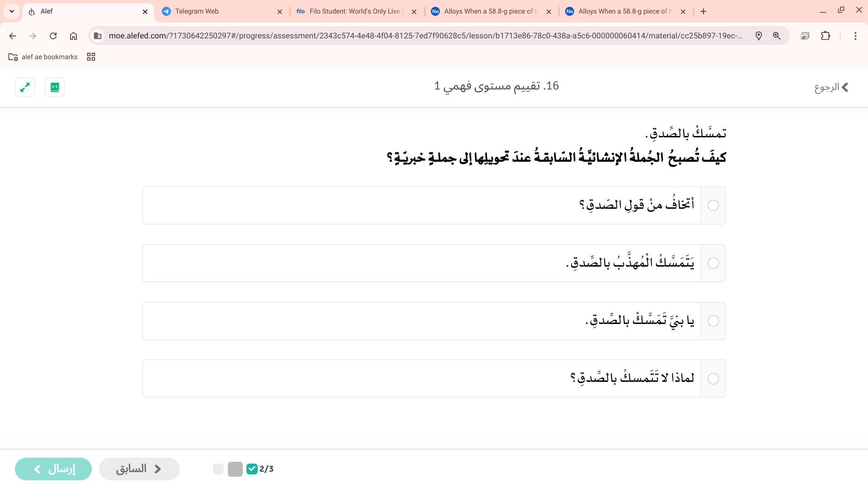The height and width of the screenshot is (488, 868).
Task: Click the إرسال submit button
Action: [53, 469]
